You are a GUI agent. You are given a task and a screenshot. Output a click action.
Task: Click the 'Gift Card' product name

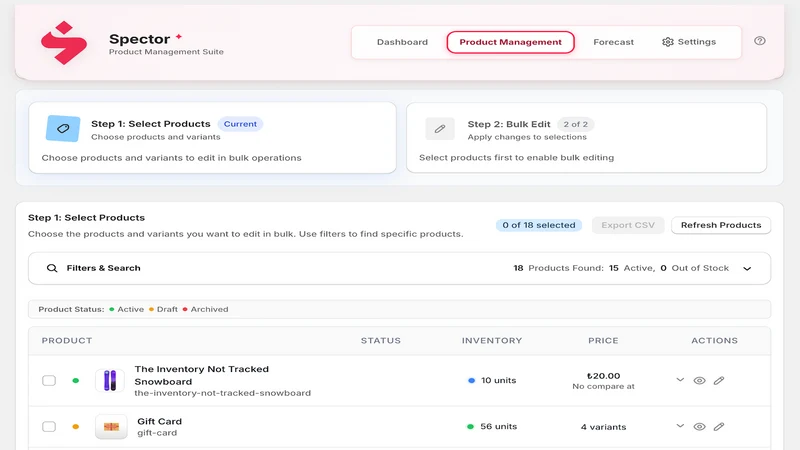tap(159, 421)
